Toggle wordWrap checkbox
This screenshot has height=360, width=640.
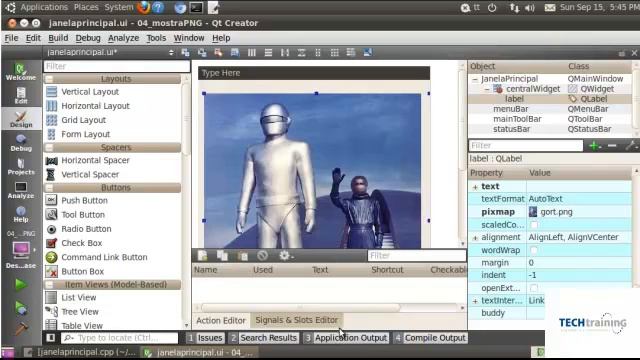click(534, 250)
